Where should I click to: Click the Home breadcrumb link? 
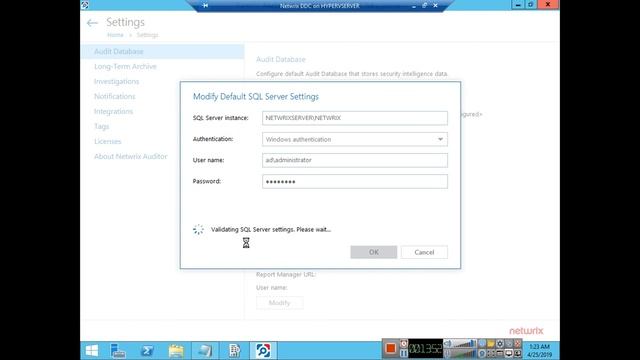(115, 35)
